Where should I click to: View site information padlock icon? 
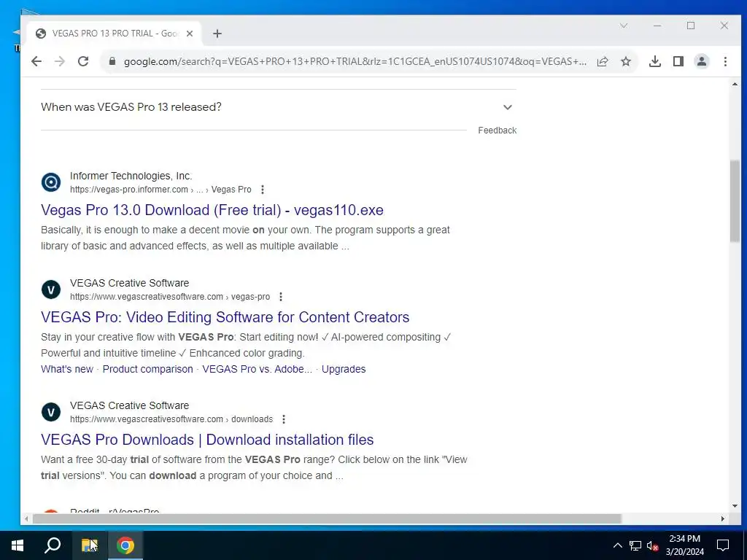tap(112, 61)
